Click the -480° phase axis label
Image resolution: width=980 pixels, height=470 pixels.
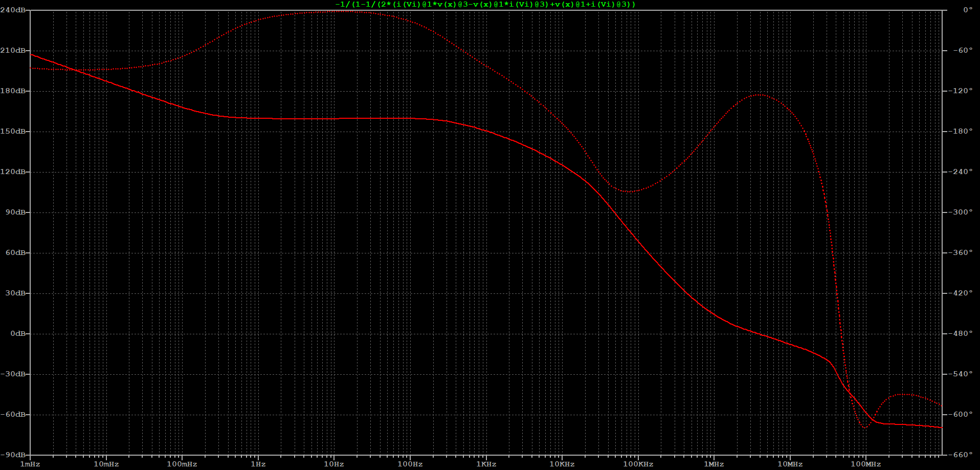[961, 333]
